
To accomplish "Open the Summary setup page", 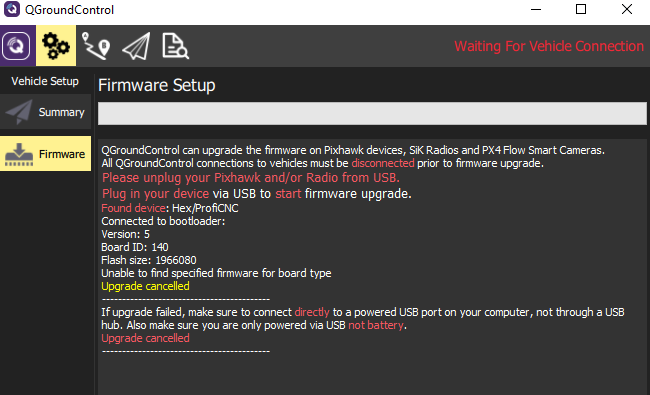I will point(46,112).
